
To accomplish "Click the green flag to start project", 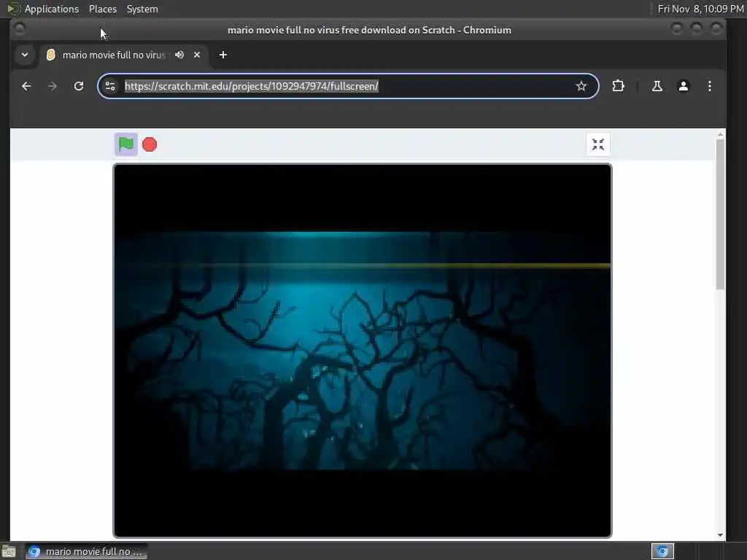I will [x=125, y=144].
